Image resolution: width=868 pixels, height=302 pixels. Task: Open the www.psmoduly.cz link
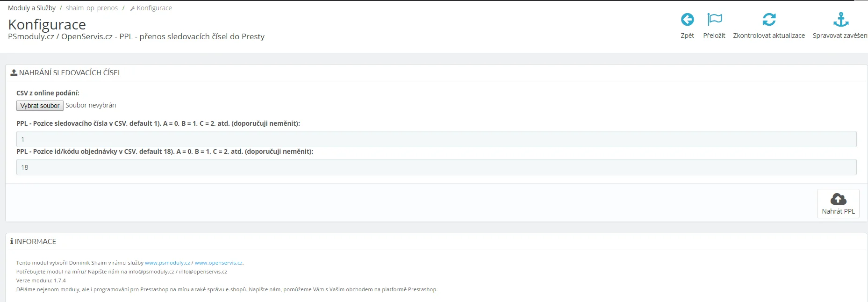point(167,263)
